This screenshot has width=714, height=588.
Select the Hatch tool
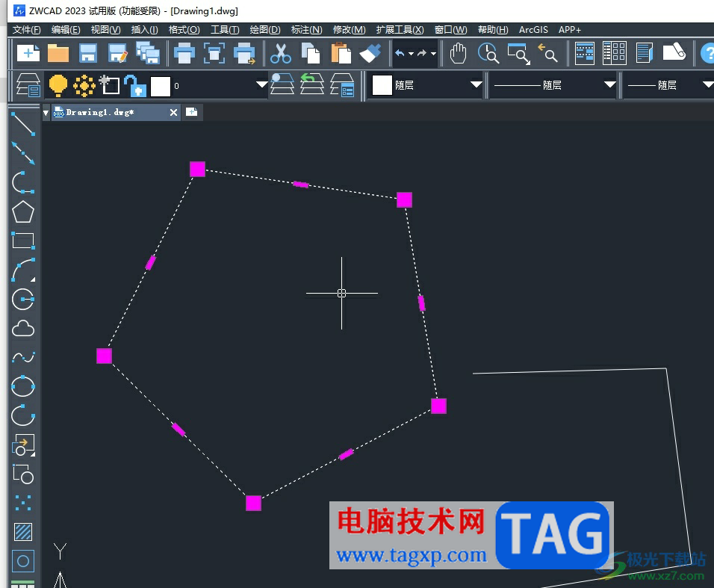pos(22,531)
